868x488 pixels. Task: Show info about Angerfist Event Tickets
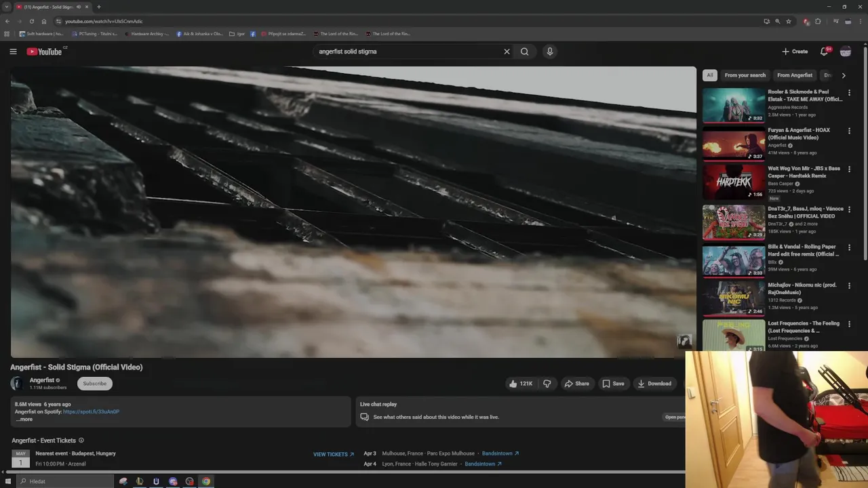(81, 441)
